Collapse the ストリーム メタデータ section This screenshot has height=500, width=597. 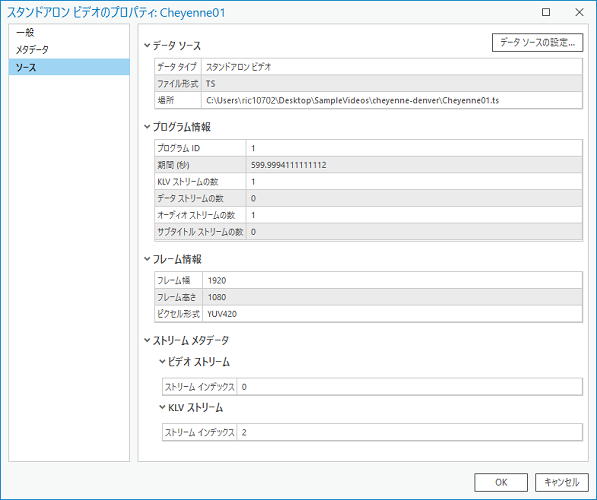pos(147,340)
